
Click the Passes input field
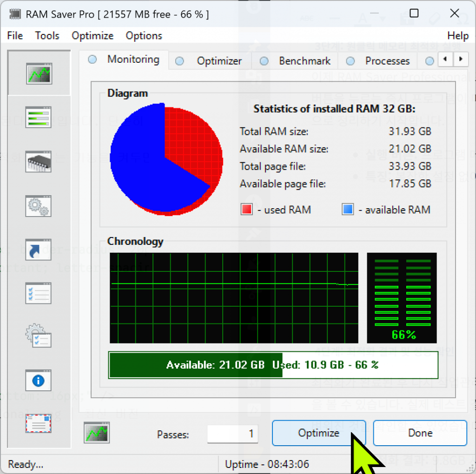(x=232, y=434)
